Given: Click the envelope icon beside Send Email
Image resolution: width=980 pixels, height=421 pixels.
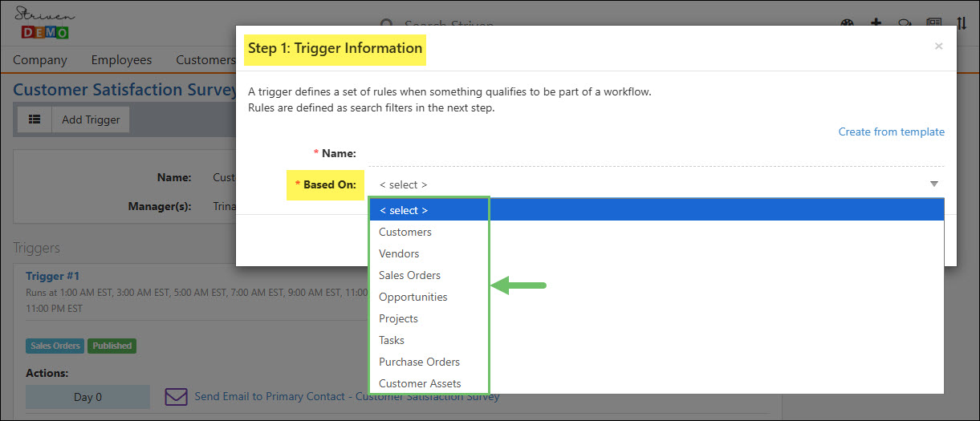Looking at the screenshot, I should [177, 396].
